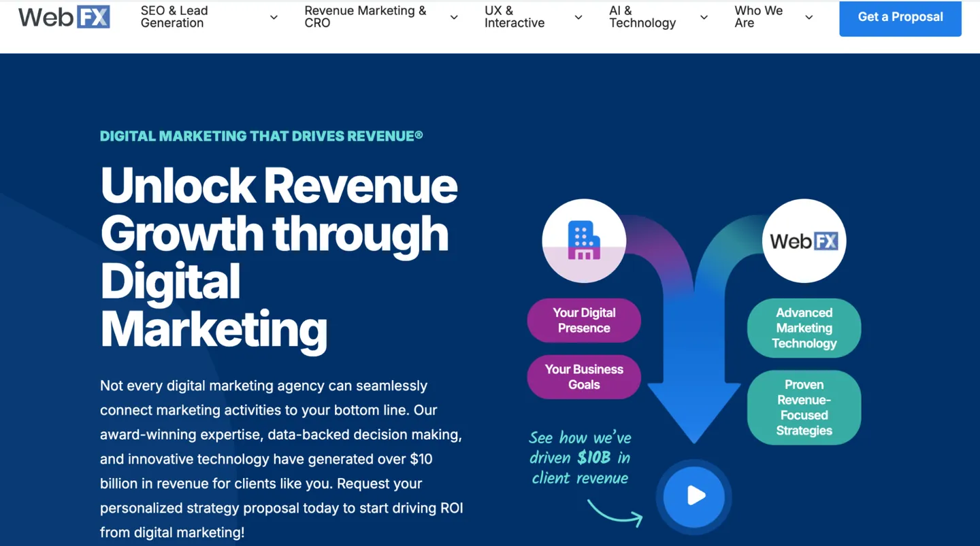This screenshot has height=546, width=980.
Task: Click the WebFX logo in the header
Action: [64, 17]
